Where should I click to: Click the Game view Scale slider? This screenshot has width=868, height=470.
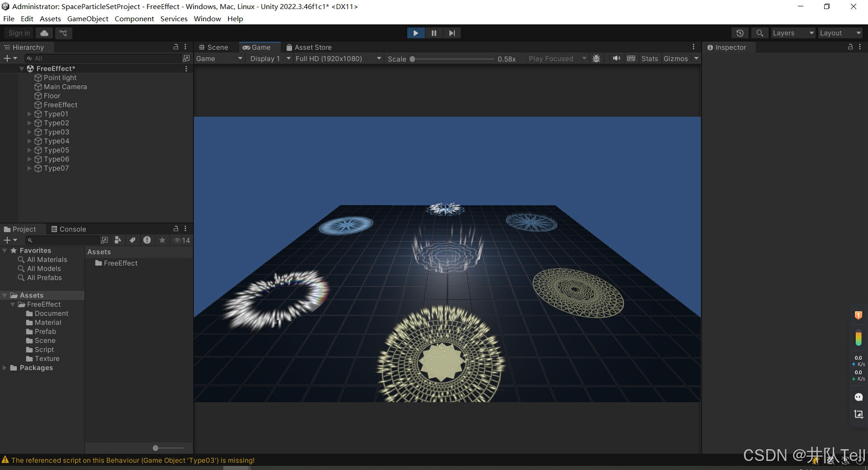[x=453, y=59]
